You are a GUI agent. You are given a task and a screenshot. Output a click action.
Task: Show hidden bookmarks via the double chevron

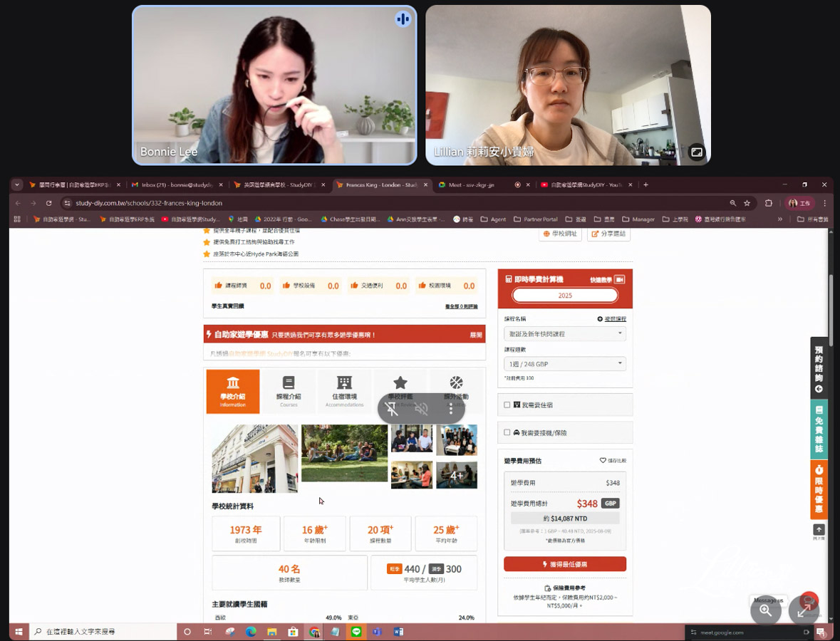(780, 219)
